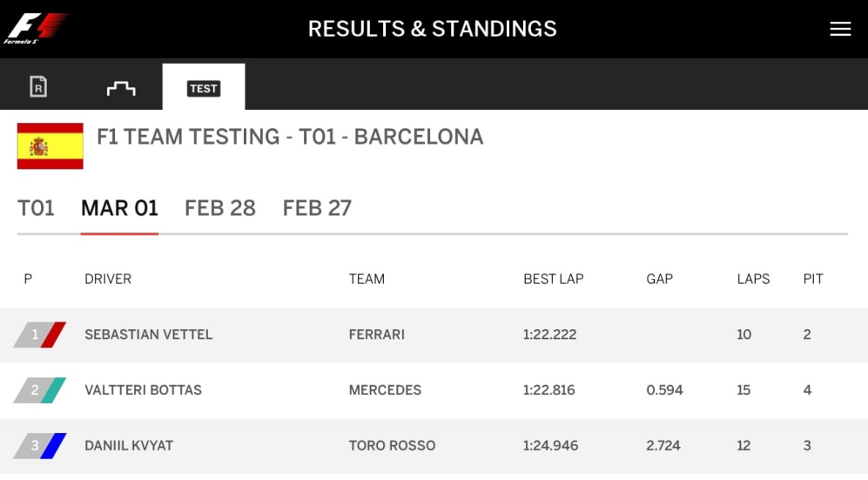Image resolution: width=868 pixels, height=480 pixels.
Task: Click the Spanish flag icon
Action: pos(50,145)
